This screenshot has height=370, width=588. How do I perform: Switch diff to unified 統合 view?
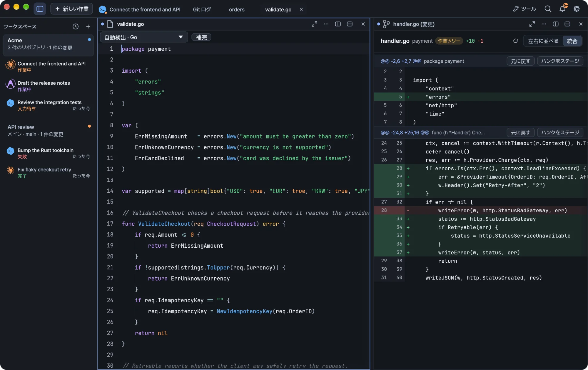[x=572, y=41]
